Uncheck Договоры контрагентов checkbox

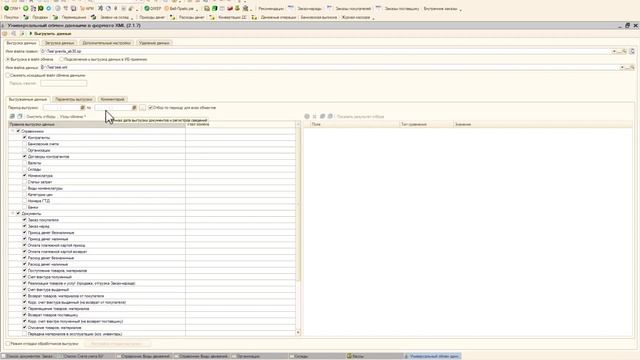(x=24, y=156)
